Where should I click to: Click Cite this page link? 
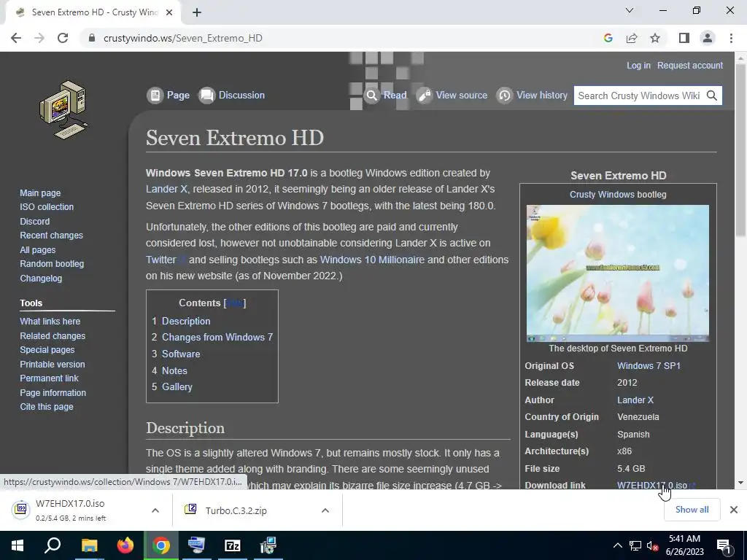coord(47,407)
